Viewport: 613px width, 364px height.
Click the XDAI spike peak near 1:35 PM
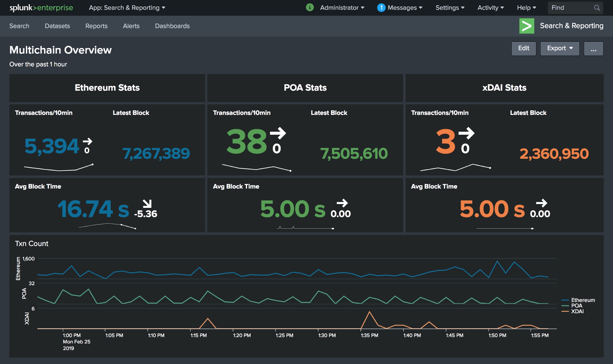pos(370,312)
